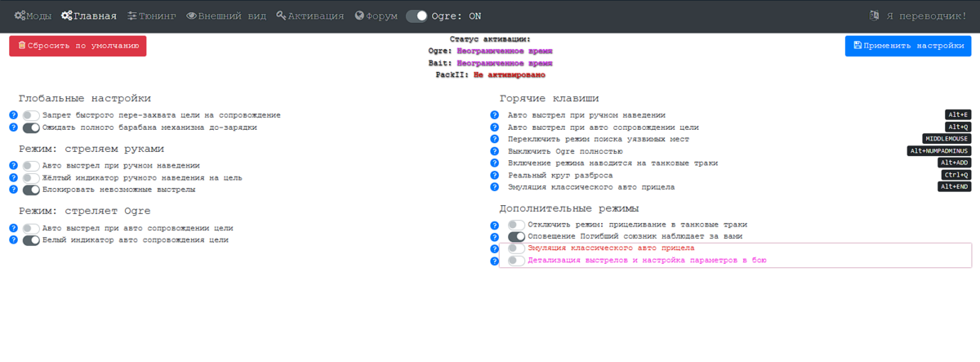
Task: Click PackII status 'Не активировано'
Action: tap(509, 75)
